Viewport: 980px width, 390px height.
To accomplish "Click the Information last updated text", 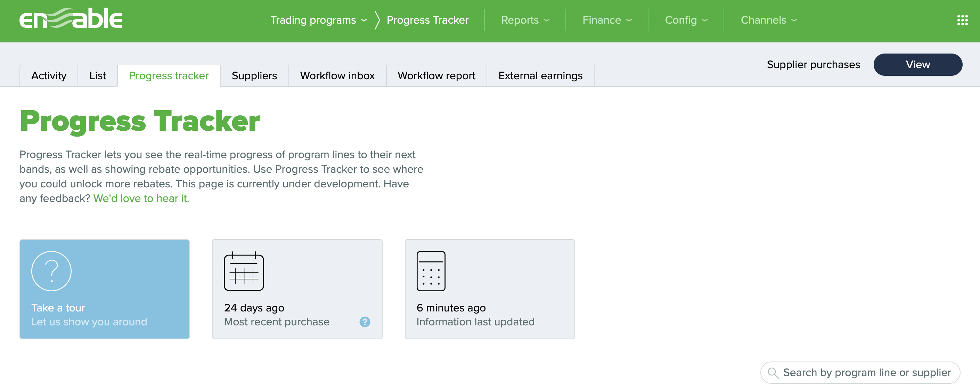I will 475,322.
